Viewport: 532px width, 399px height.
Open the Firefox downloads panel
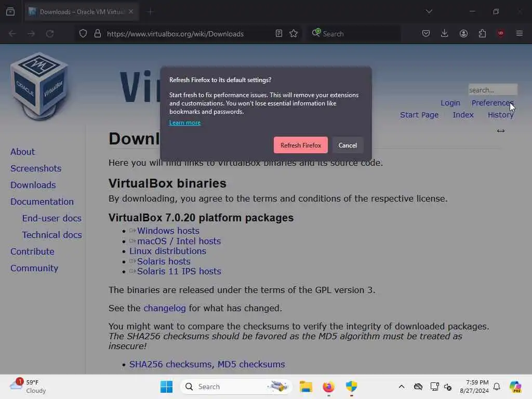(445, 33)
